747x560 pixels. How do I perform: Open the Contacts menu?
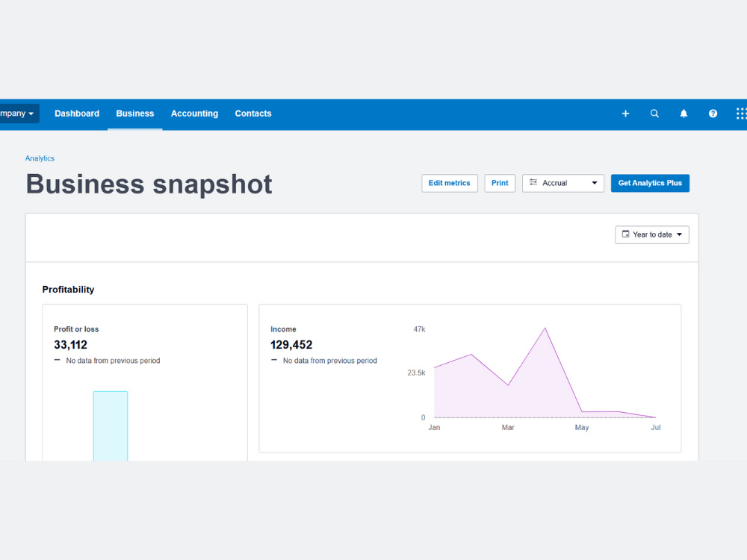253,113
